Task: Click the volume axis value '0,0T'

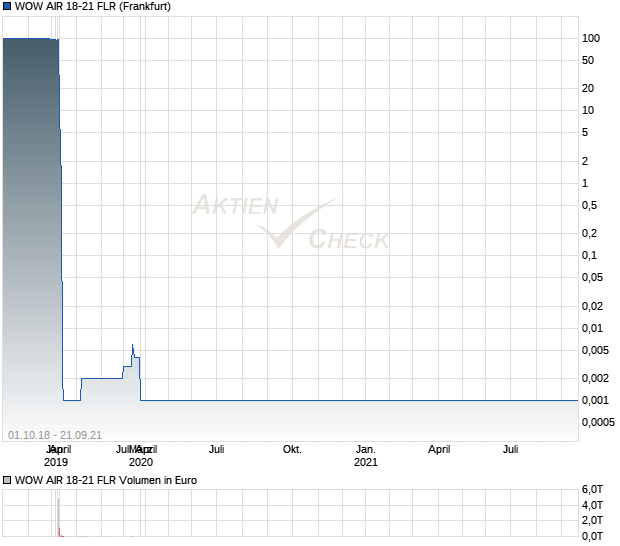Action: (x=592, y=537)
